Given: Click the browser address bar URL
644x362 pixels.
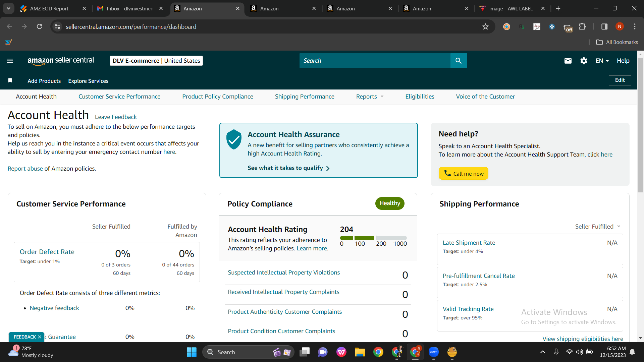Looking at the screenshot, I should click(131, 26).
